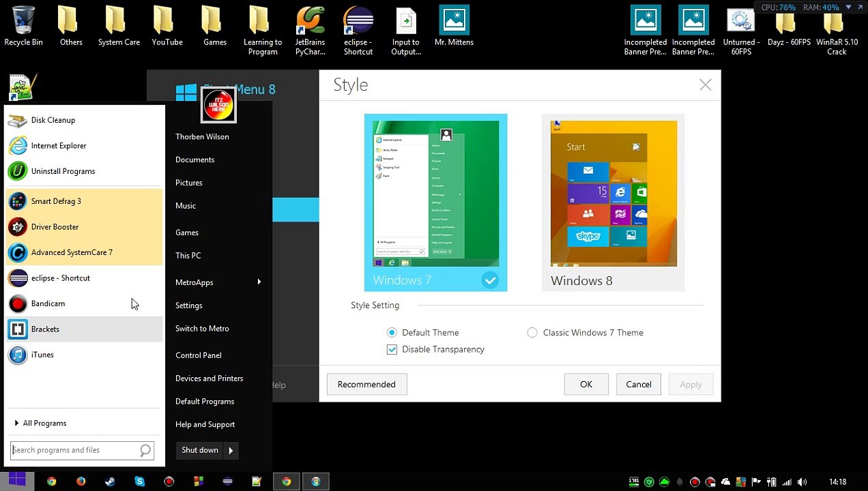Open Music from the Start menu
This screenshot has width=868, height=491.
pos(186,206)
